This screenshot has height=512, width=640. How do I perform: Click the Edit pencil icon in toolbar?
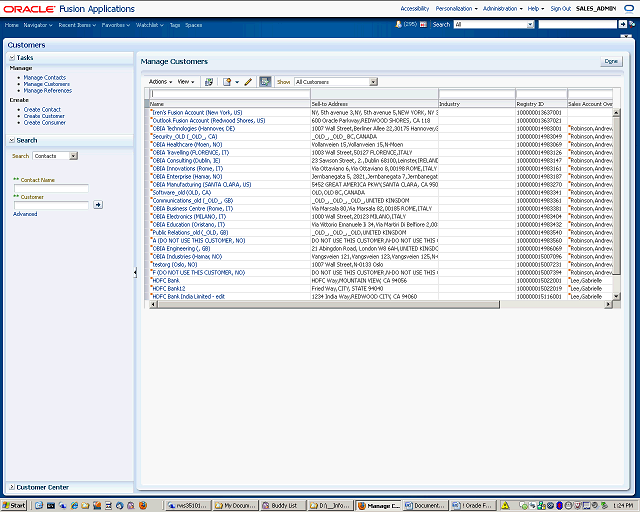pyautogui.click(x=247, y=82)
